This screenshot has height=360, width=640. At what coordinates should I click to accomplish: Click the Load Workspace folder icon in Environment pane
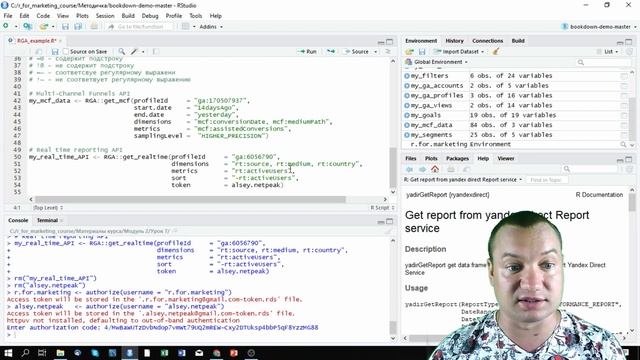coord(409,52)
